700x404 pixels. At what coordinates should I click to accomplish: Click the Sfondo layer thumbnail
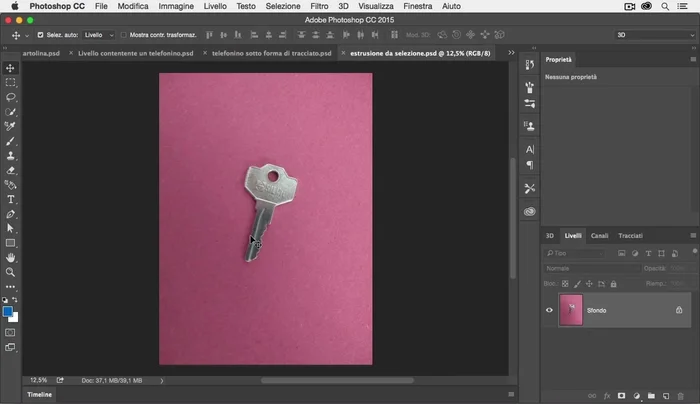coord(571,311)
